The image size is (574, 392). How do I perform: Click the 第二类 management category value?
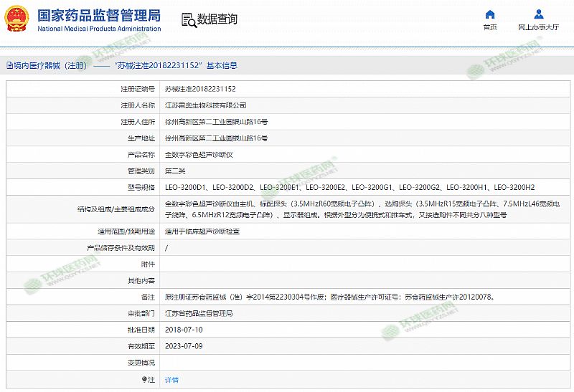coord(175,171)
